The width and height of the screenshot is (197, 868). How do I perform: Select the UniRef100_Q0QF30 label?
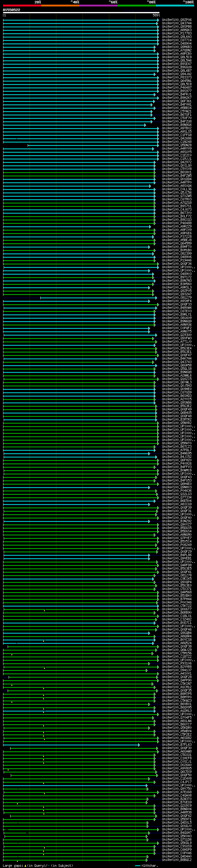click(177, 748)
